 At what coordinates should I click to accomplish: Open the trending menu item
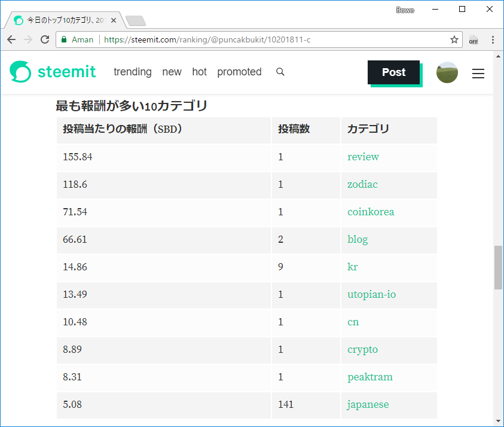pos(133,72)
